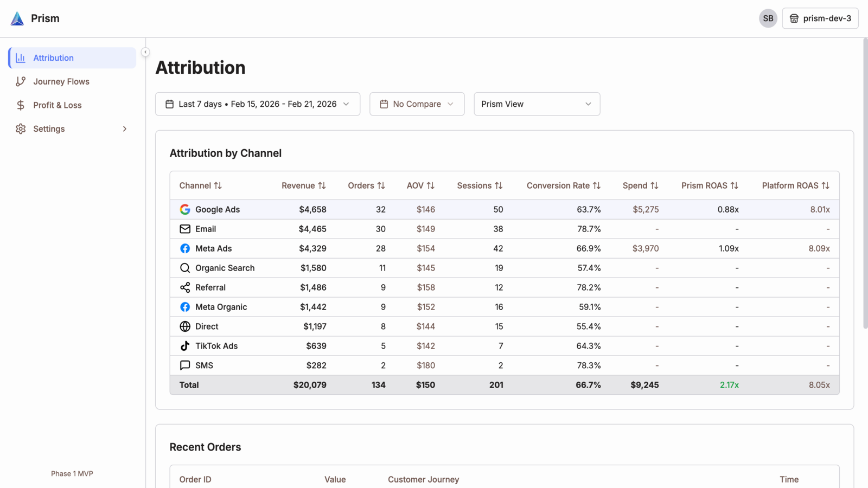Open the No Compare dropdown
This screenshot has width=868, height=488.
coord(417,104)
